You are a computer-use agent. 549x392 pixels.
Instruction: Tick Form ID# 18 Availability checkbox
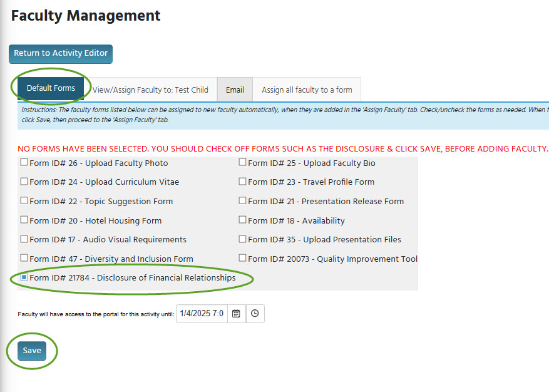pyautogui.click(x=242, y=220)
